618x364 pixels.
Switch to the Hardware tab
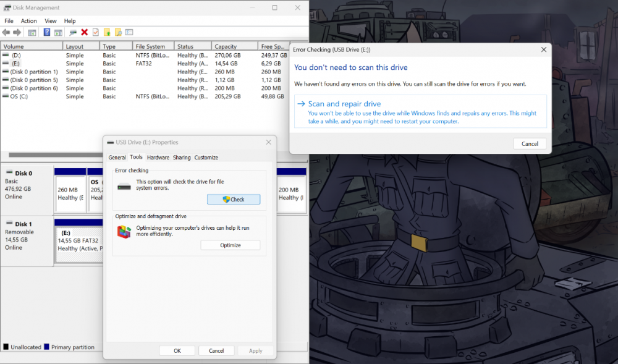pyautogui.click(x=158, y=157)
